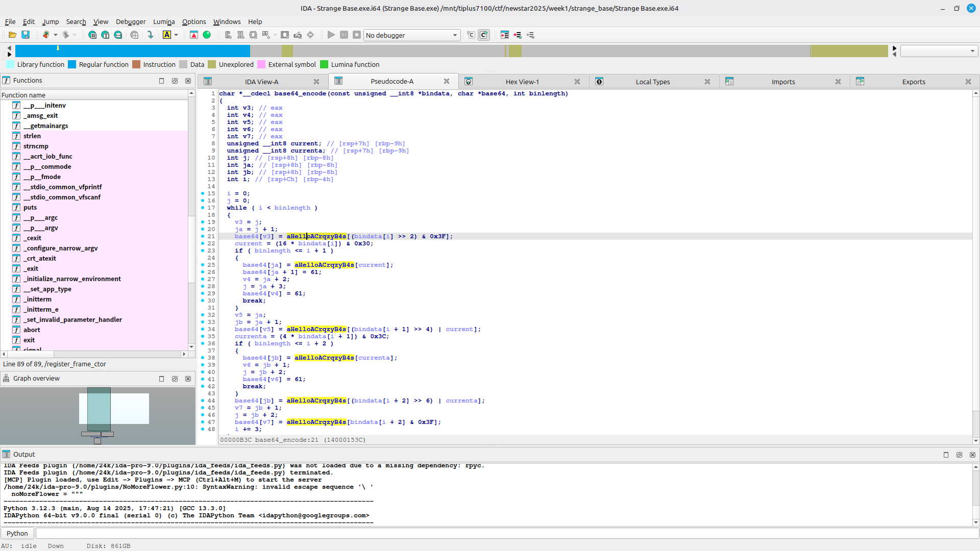Click the stop process square button

(x=357, y=35)
